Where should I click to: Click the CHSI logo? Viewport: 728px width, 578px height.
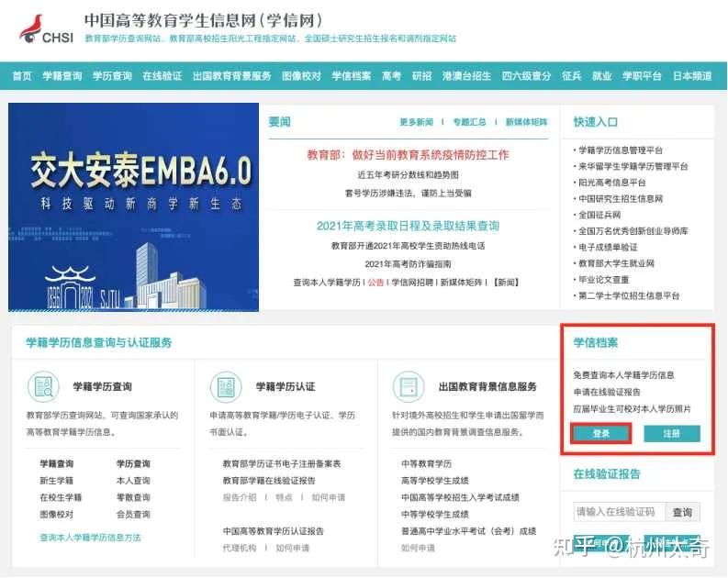click(x=47, y=29)
